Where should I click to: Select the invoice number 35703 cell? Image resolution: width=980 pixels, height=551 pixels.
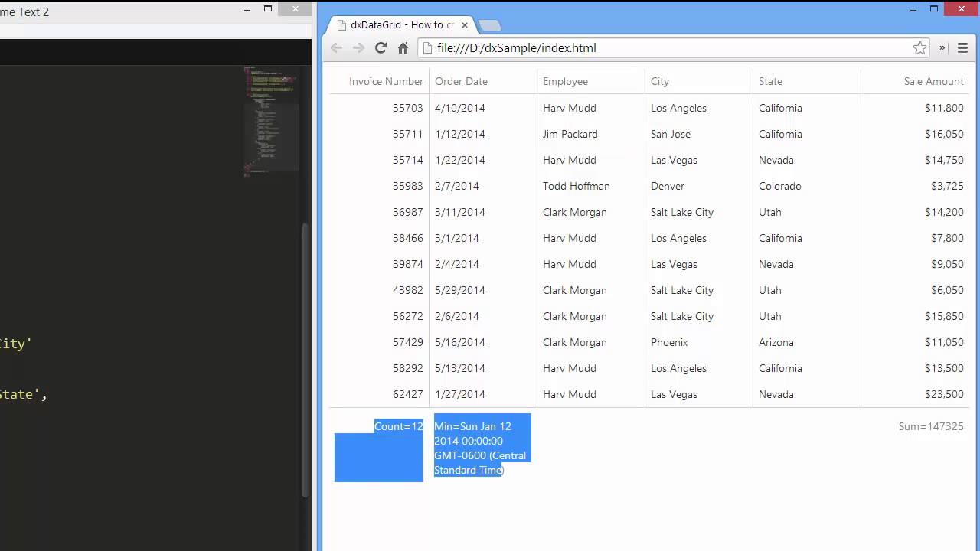click(x=407, y=108)
